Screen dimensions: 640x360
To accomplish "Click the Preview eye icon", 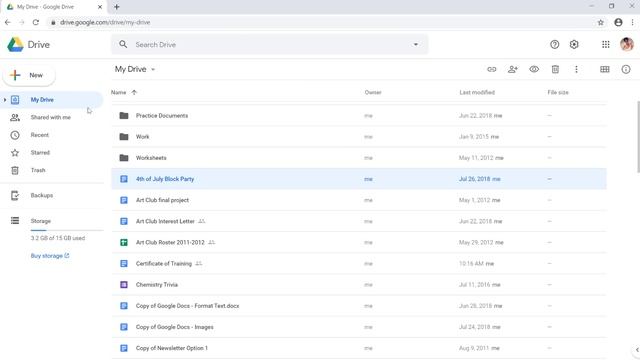I will (x=534, y=69).
